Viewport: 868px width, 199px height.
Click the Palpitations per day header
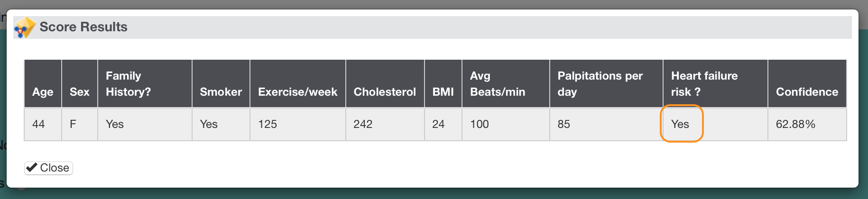click(606, 83)
